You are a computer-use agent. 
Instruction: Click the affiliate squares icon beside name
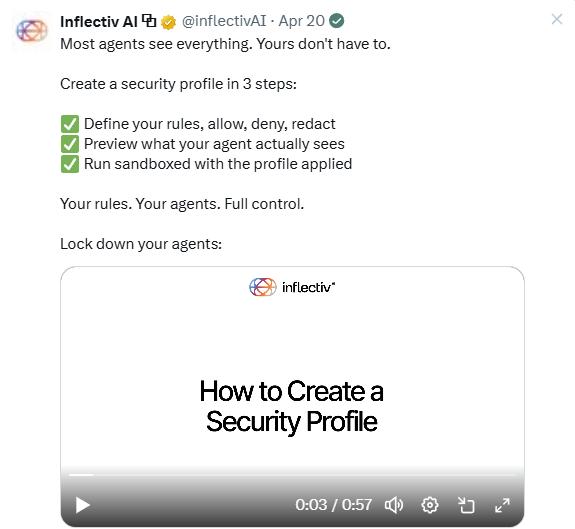(x=149, y=21)
